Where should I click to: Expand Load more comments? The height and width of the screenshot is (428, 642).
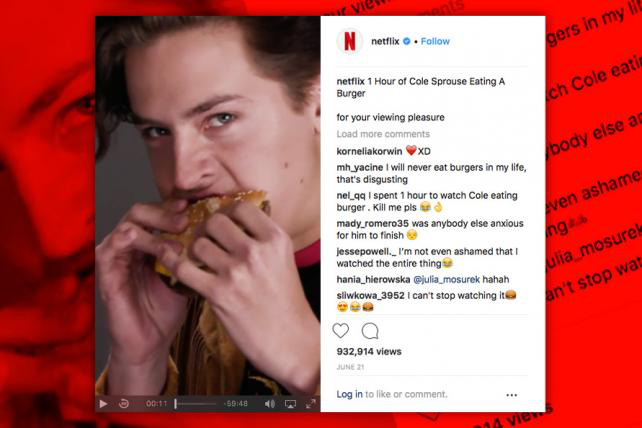383,134
